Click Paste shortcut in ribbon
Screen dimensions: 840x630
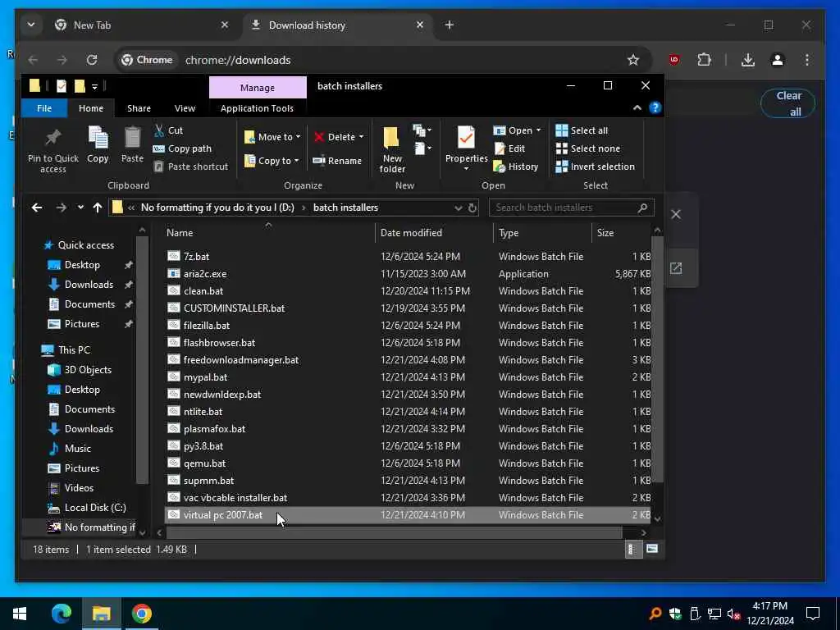pos(191,167)
